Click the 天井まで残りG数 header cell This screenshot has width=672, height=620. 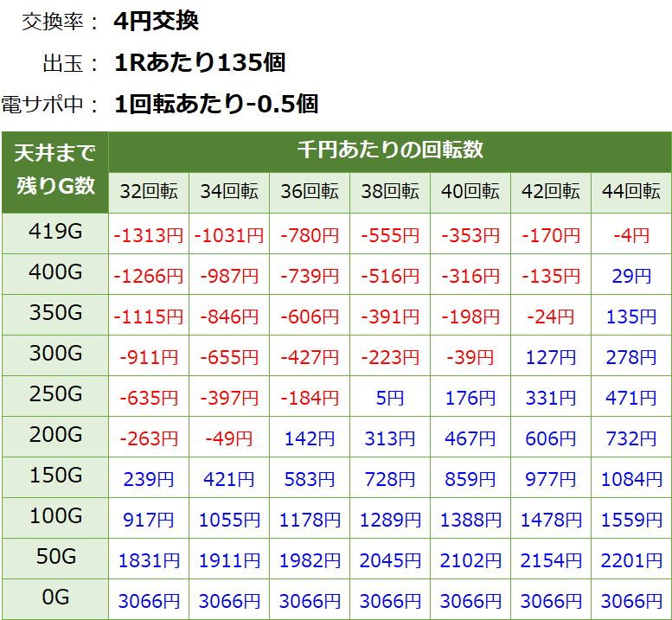click(55, 171)
